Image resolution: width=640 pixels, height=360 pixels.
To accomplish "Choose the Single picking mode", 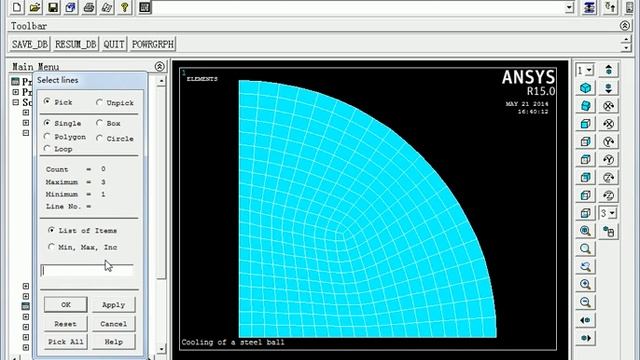I will point(47,122).
